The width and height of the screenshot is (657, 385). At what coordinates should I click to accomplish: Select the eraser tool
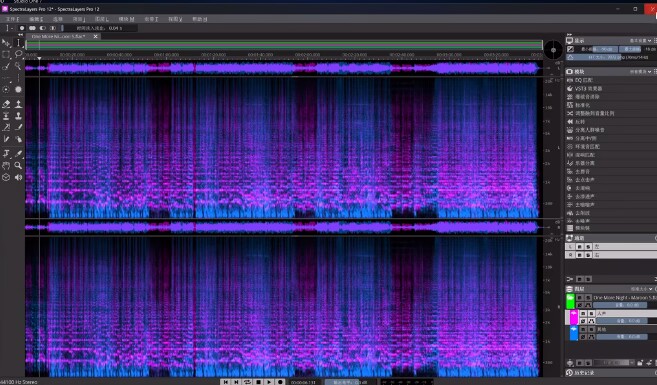click(6, 104)
